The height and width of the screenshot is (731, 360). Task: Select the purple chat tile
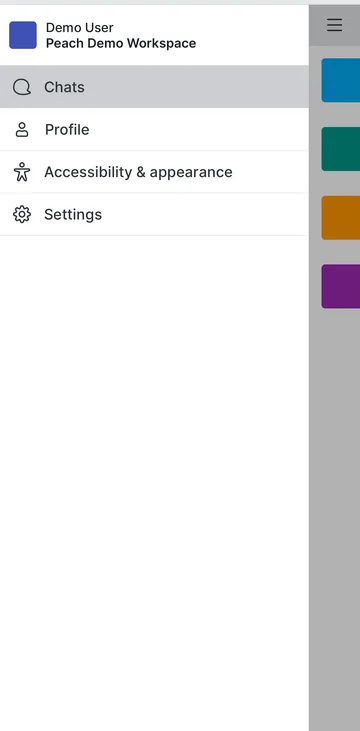click(340, 286)
